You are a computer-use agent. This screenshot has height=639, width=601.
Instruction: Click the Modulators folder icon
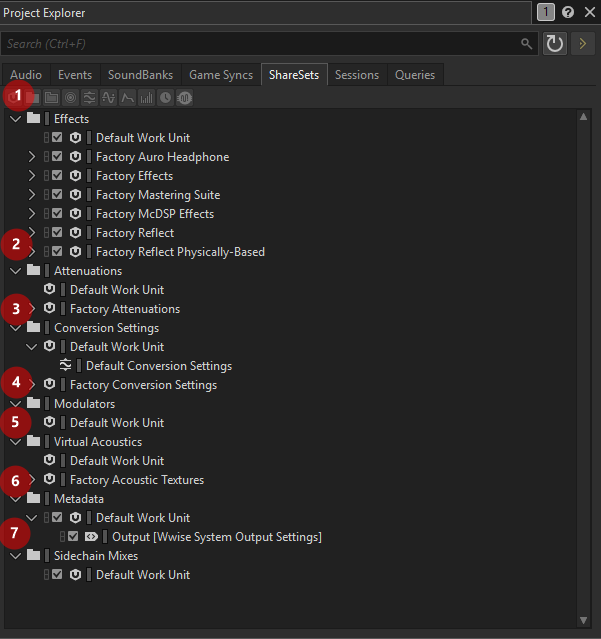(x=33, y=403)
